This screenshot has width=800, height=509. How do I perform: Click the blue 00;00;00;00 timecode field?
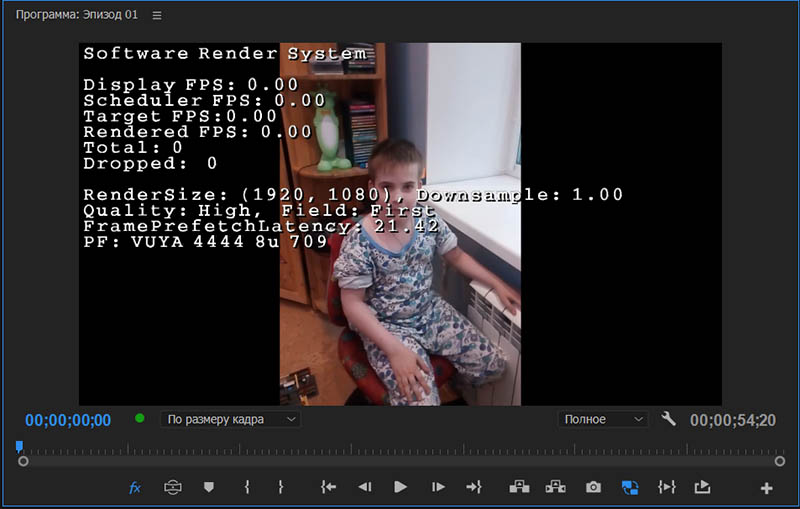tap(68, 420)
